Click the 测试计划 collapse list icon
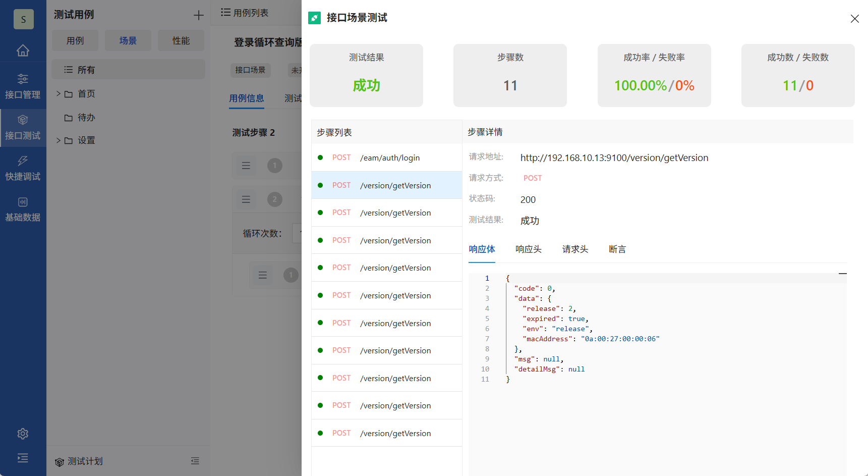The image size is (868, 476). 195,461
